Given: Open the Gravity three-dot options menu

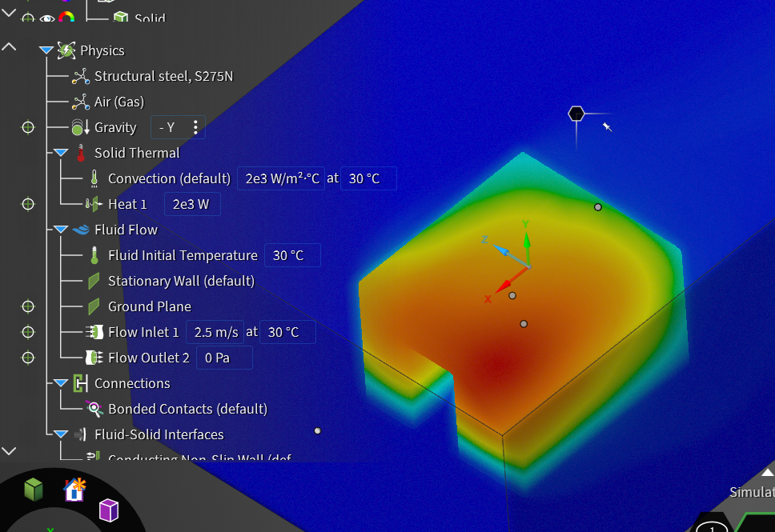Looking at the screenshot, I should [x=195, y=127].
